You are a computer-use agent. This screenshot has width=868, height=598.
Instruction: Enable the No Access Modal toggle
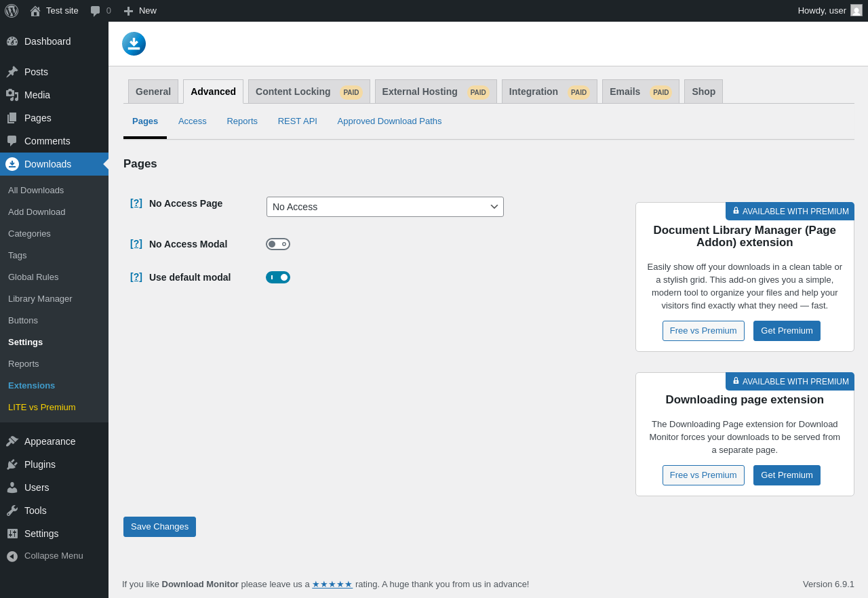point(278,244)
